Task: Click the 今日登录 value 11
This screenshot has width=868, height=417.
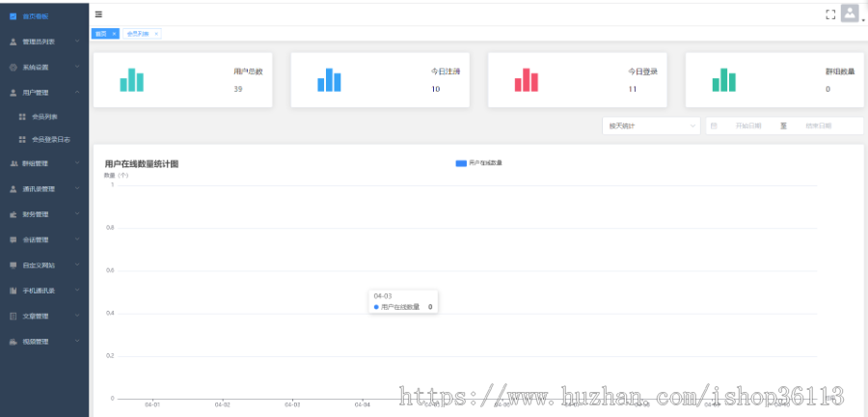Action: (633, 89)
